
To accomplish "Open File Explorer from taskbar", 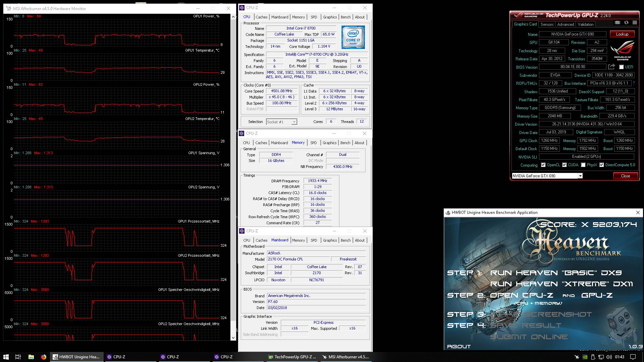I will point(31,357).
